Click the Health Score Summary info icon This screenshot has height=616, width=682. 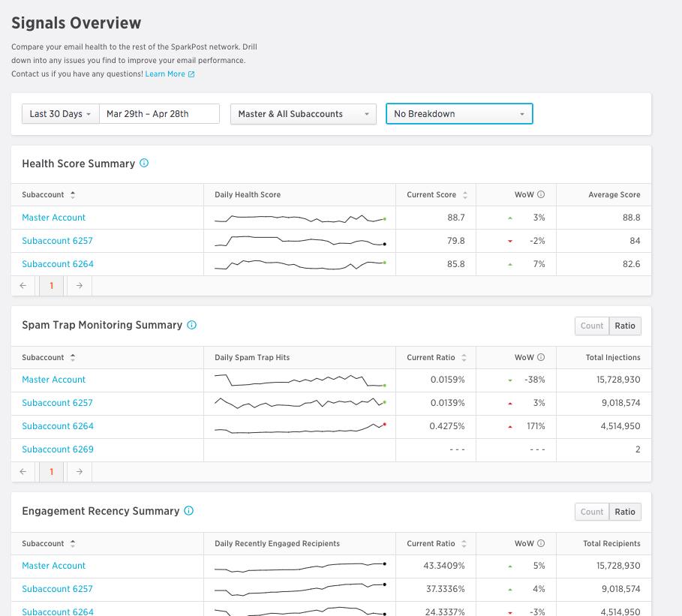144,163
